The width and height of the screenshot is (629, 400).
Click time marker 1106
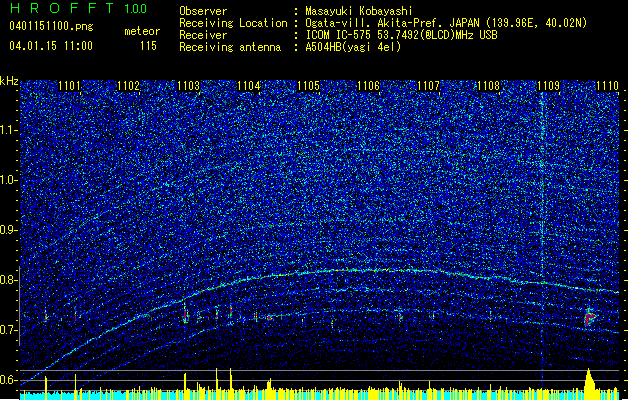368,86
